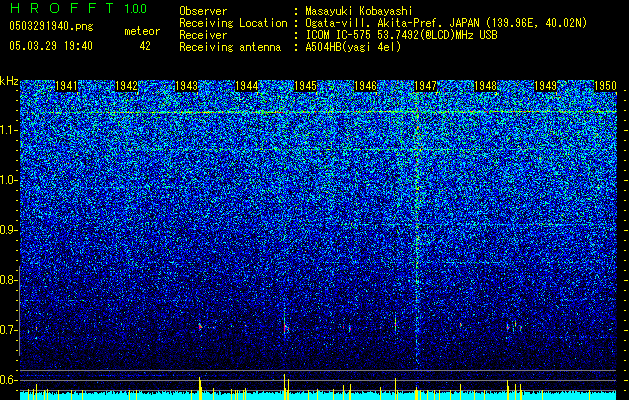Click the vertical noise burst line at 1947

coord(417,229)
